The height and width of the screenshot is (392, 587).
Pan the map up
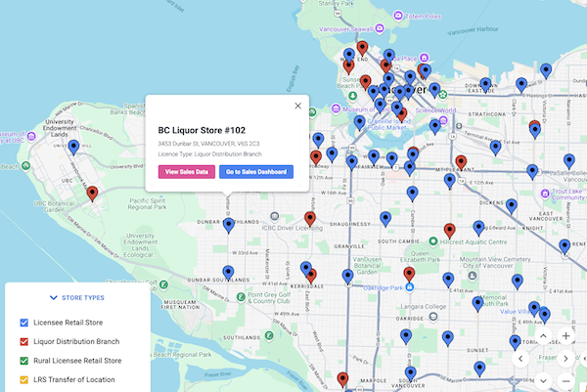542,335
